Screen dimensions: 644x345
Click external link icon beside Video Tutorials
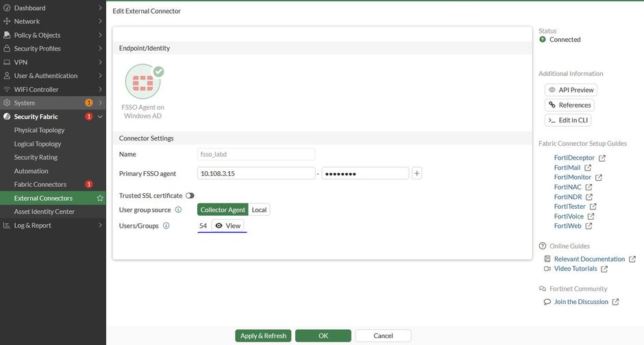[604, 269]
